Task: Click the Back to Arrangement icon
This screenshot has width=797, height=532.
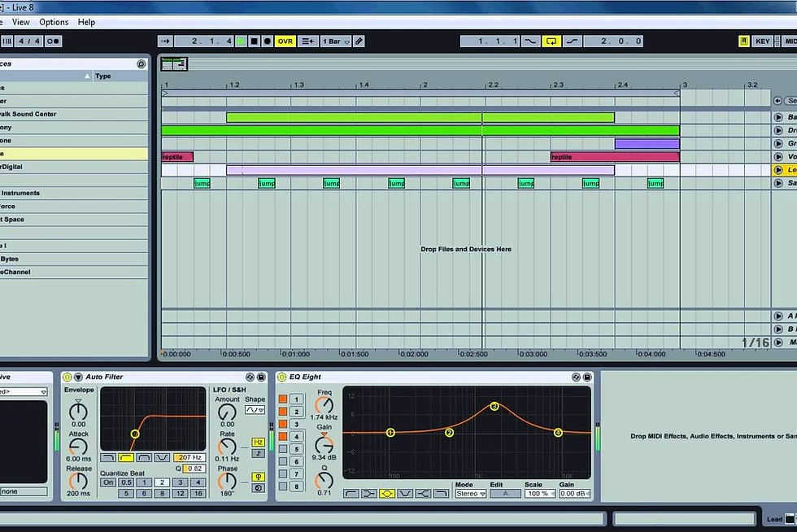Action: tap(307, 41)
